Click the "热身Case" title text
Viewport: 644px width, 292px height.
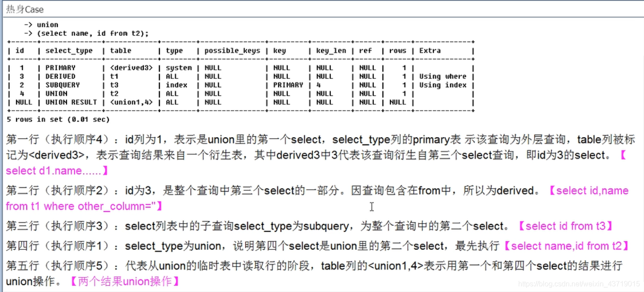click(25, 9)
